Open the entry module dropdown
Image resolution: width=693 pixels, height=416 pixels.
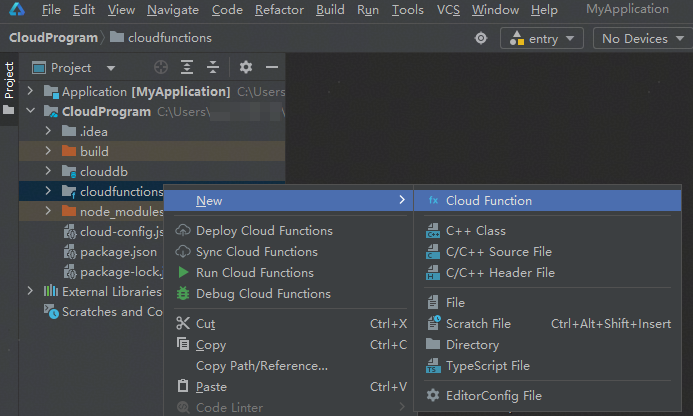[542, 38]
